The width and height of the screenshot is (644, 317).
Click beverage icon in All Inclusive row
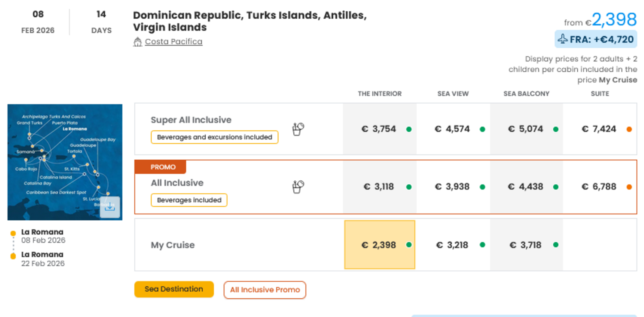[x=298, y=187]
